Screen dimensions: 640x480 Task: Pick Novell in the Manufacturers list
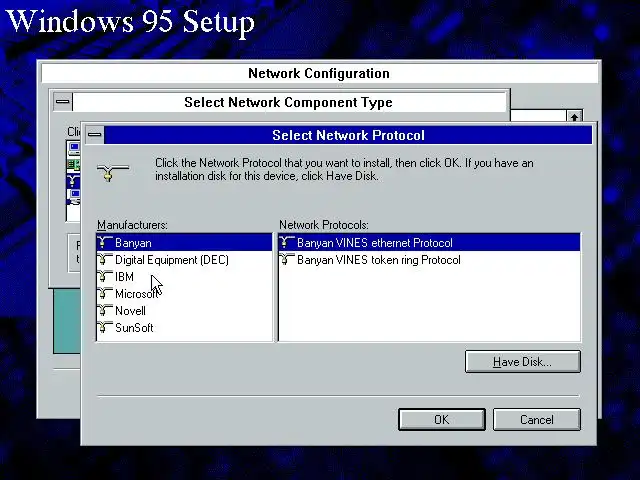[184, 311]
